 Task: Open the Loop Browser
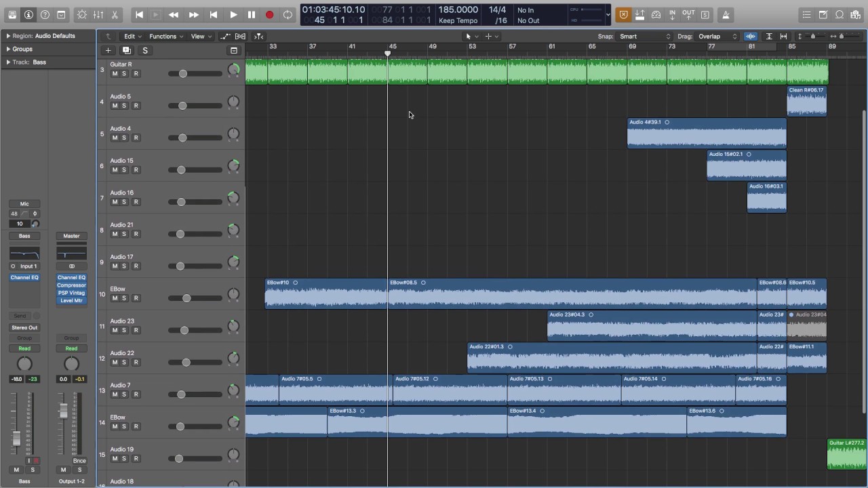[840, 15]
